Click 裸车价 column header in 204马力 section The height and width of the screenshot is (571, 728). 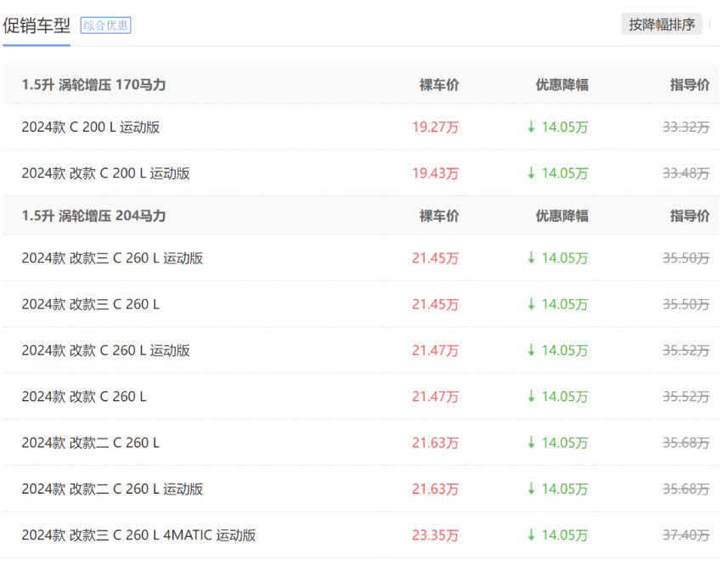click(x=439, y=216)
